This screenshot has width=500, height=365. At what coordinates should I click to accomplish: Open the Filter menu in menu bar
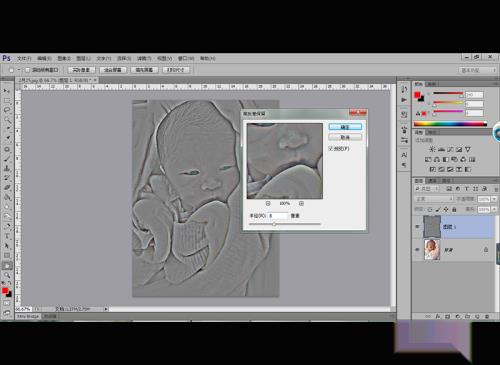pyautogui.click(x=144, y=58)
